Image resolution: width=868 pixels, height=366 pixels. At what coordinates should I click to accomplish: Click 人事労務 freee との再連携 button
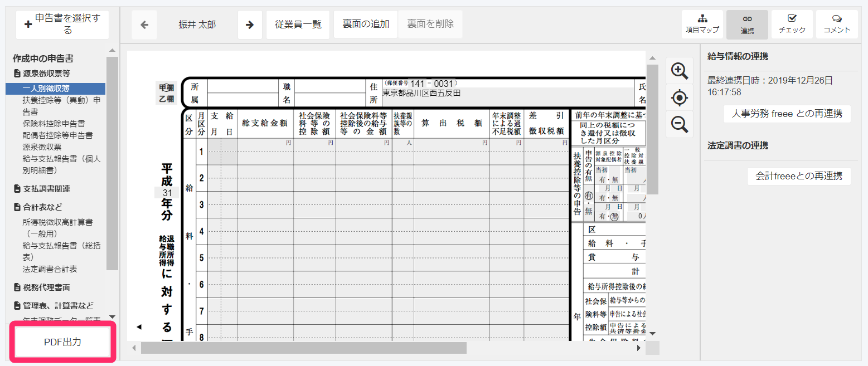pyautogui.click(x=787, y=114)
